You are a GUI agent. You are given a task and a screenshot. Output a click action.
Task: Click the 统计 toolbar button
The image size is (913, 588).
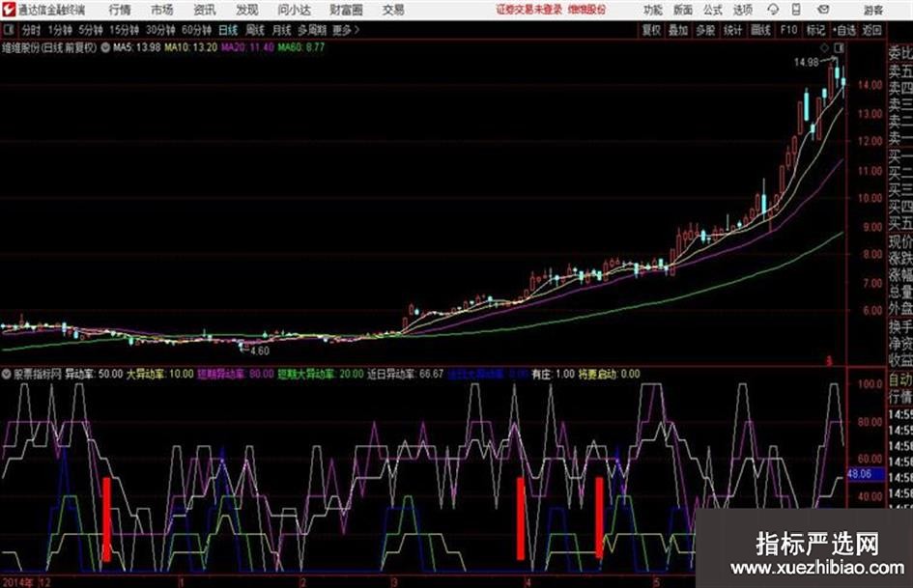pyautogui.click(x=732, y=30)
